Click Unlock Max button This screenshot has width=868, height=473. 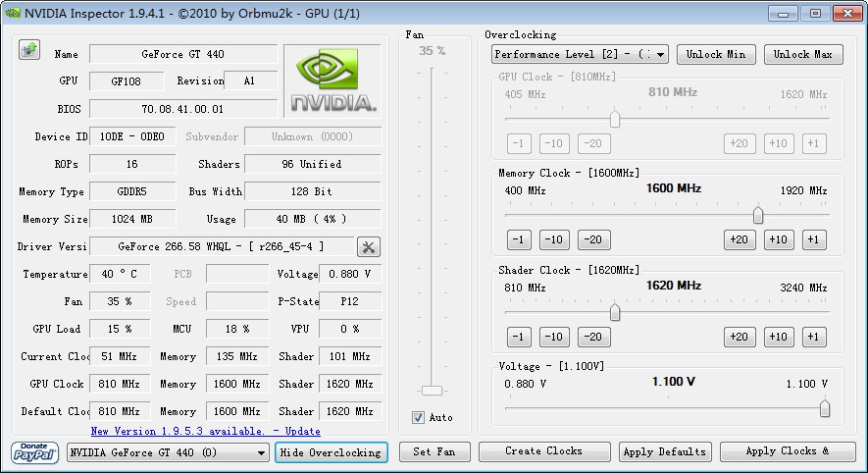[803, 55]
